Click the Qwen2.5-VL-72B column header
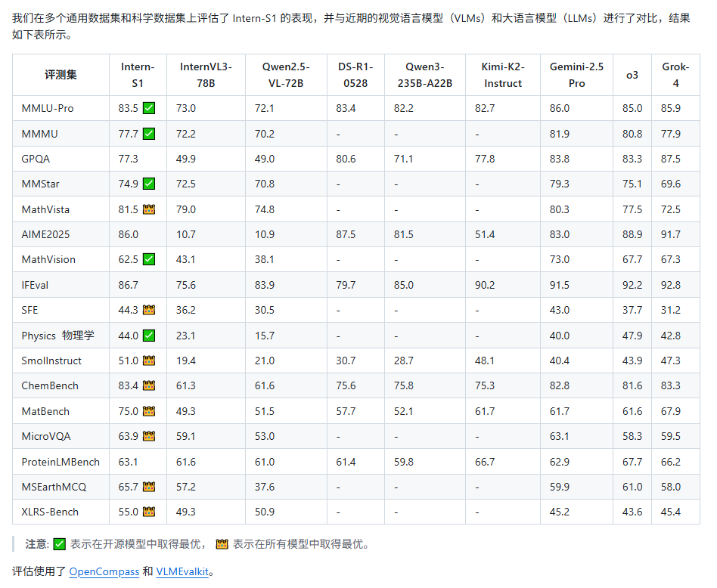 click(286, 75)
